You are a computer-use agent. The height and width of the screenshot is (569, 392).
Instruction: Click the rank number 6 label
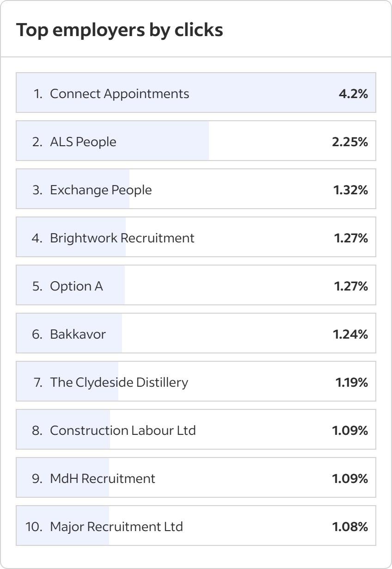click(x=37, y=334)
